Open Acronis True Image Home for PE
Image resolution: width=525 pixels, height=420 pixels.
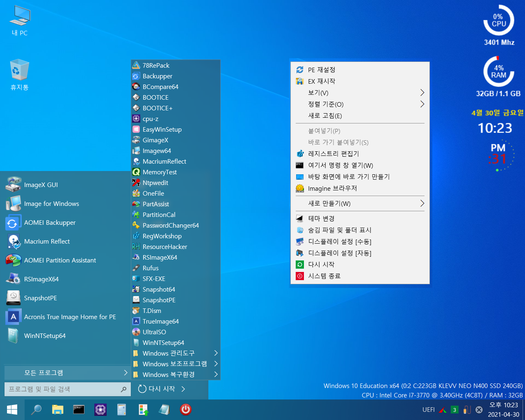67,317
